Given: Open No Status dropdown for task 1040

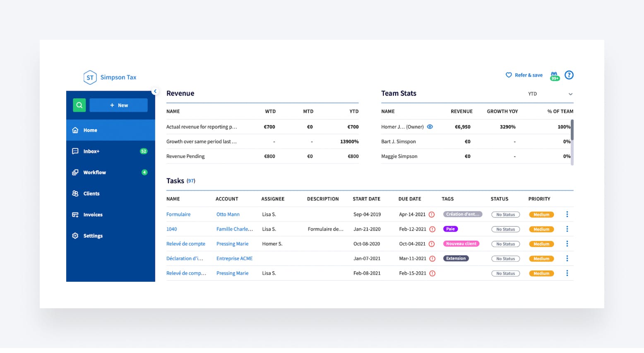Looking at the screenshot, I should 505,230.
